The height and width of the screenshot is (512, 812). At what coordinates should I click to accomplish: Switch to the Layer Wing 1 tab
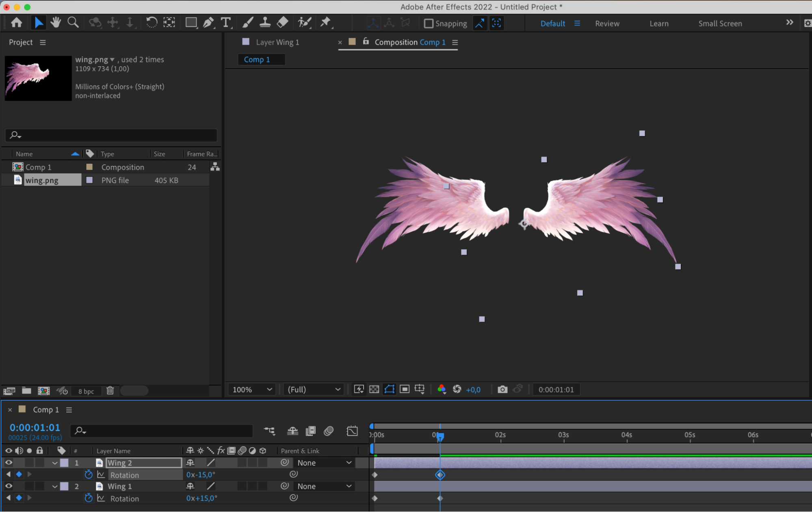tap(277, 42)
